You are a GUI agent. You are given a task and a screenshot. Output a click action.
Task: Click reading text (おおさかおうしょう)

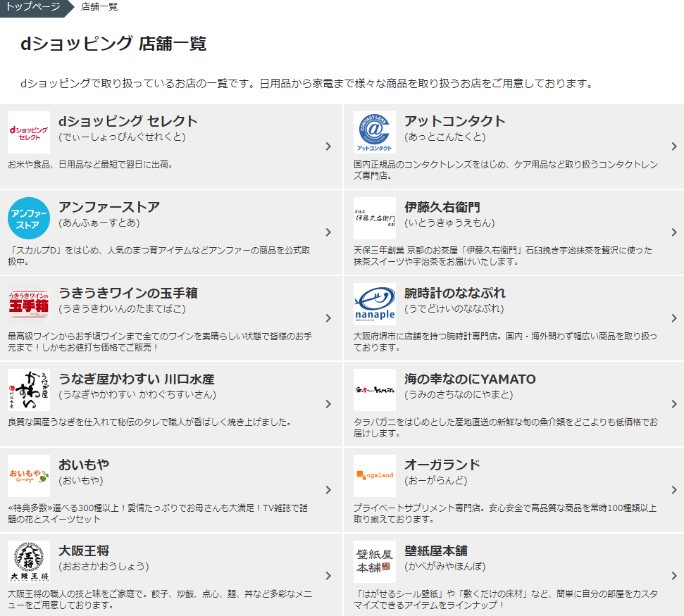pyautogui.click(x=104, y=566)
